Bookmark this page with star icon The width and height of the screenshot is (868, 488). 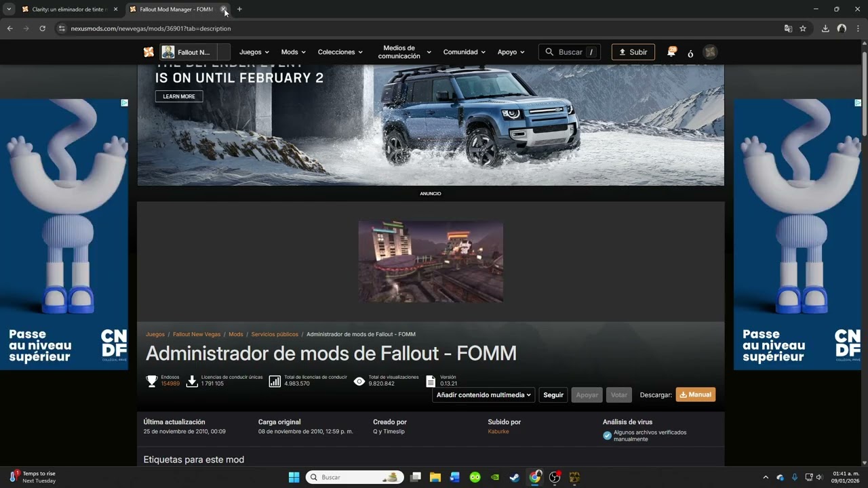(803, 28)
